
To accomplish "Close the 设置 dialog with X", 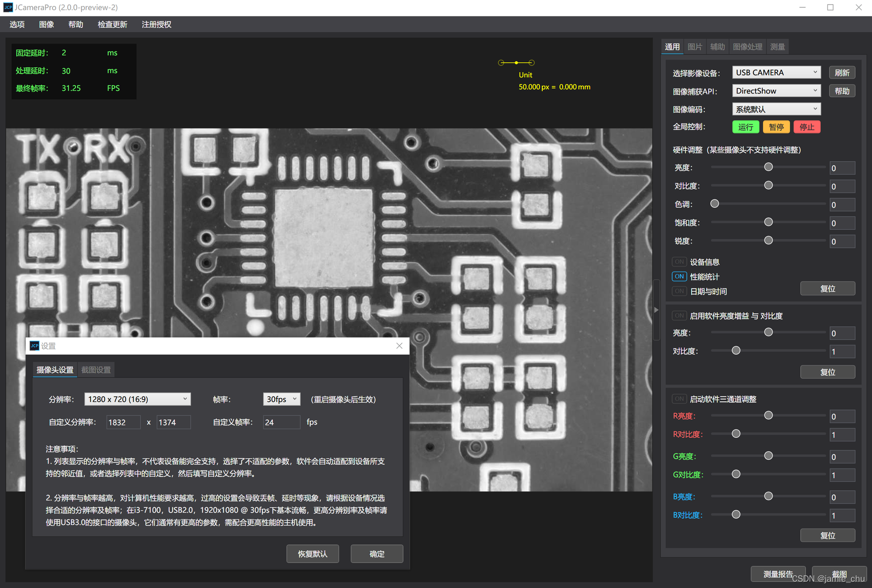I will pos(399,346).
